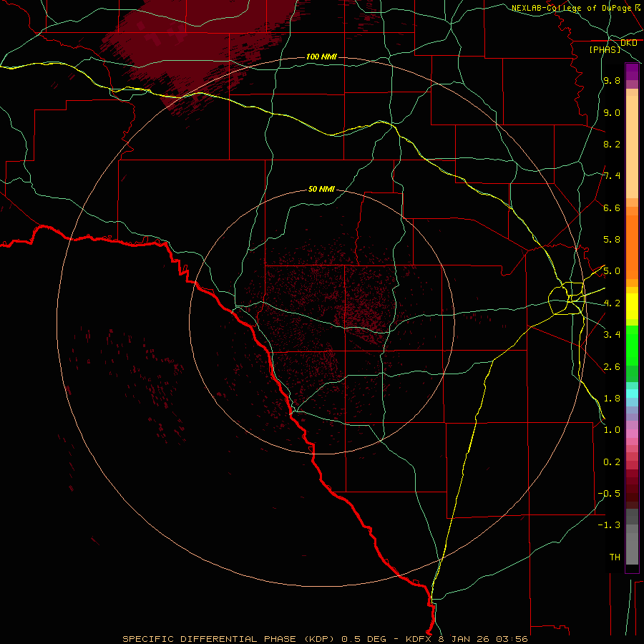
Task: Click the 1.0 value on the color scale
Action: coord(612,430)
